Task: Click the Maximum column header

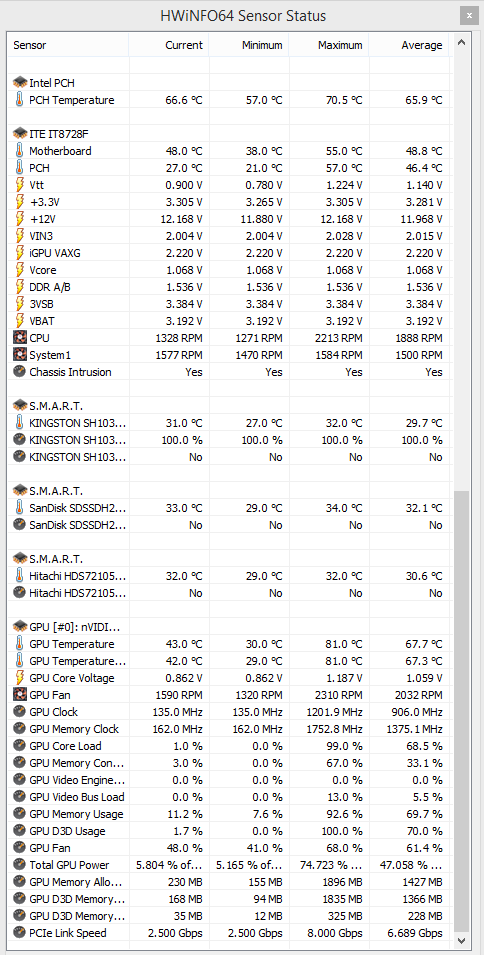Action: 329,45
